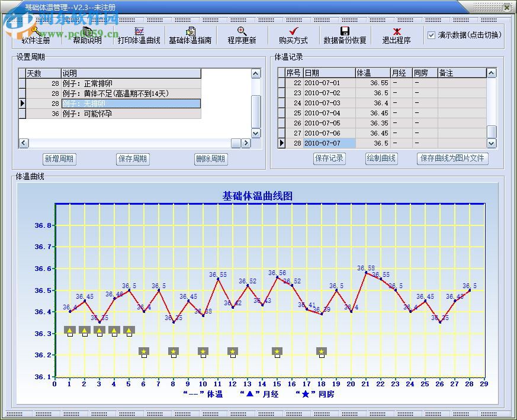
Task: Click the up arrow of 设置周期 scrollbar
Action: click(255, 73)
